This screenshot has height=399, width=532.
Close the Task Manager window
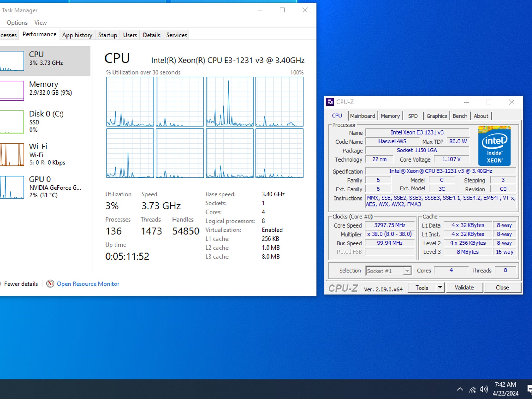pos(305,10)
